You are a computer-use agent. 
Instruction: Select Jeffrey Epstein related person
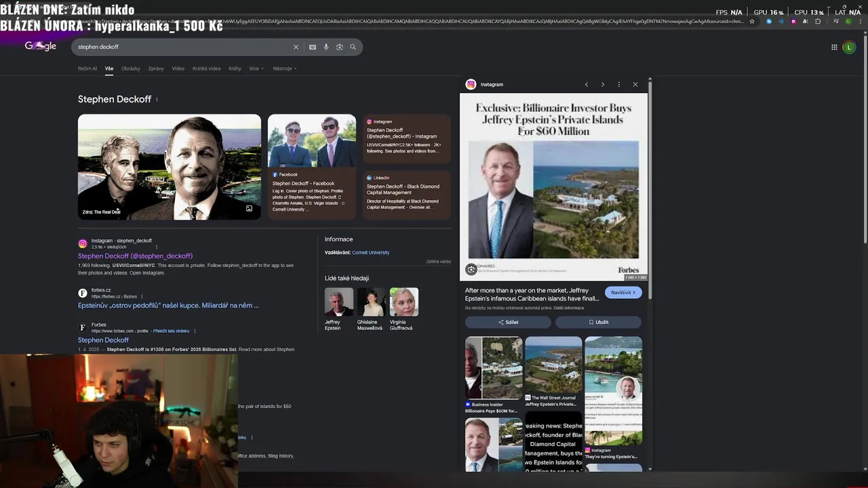click(338, 309)
